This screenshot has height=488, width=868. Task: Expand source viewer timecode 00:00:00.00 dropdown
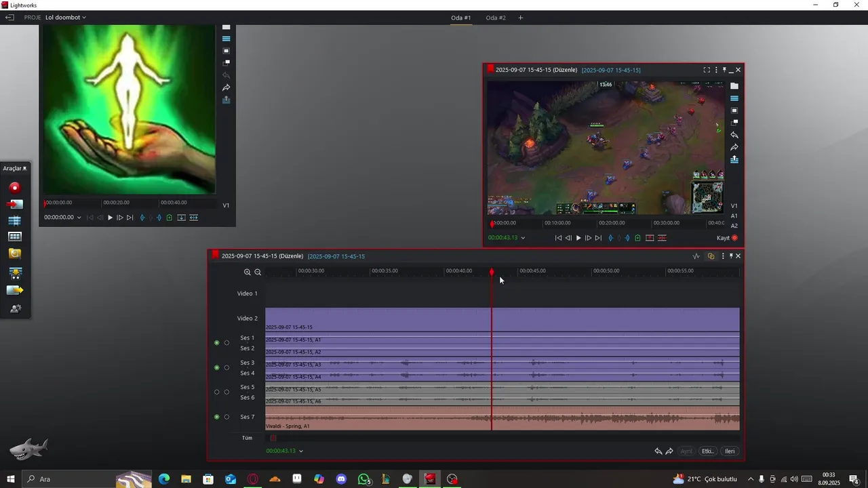click(x=79, y=218)
